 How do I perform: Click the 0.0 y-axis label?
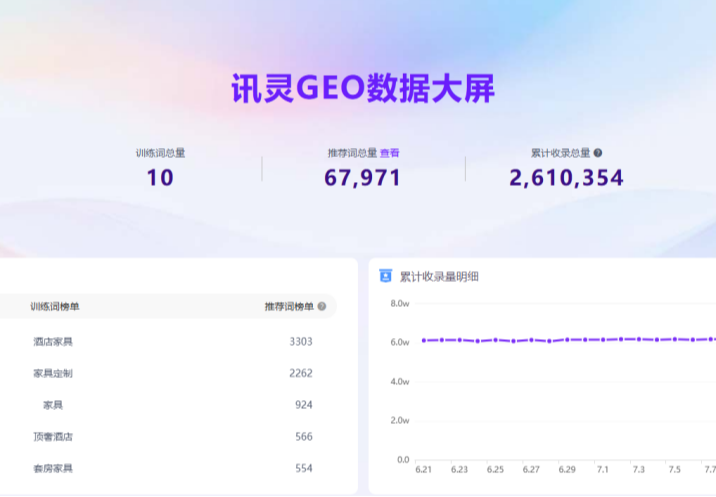click(x=403, y=460)
